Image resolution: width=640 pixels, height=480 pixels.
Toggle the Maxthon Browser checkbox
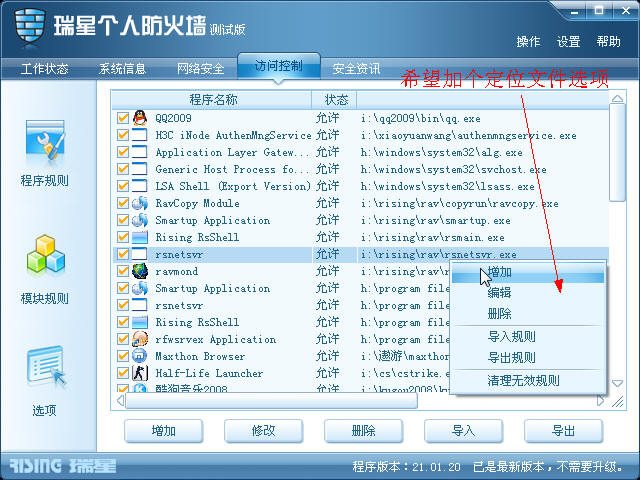(x=123, y=356)
